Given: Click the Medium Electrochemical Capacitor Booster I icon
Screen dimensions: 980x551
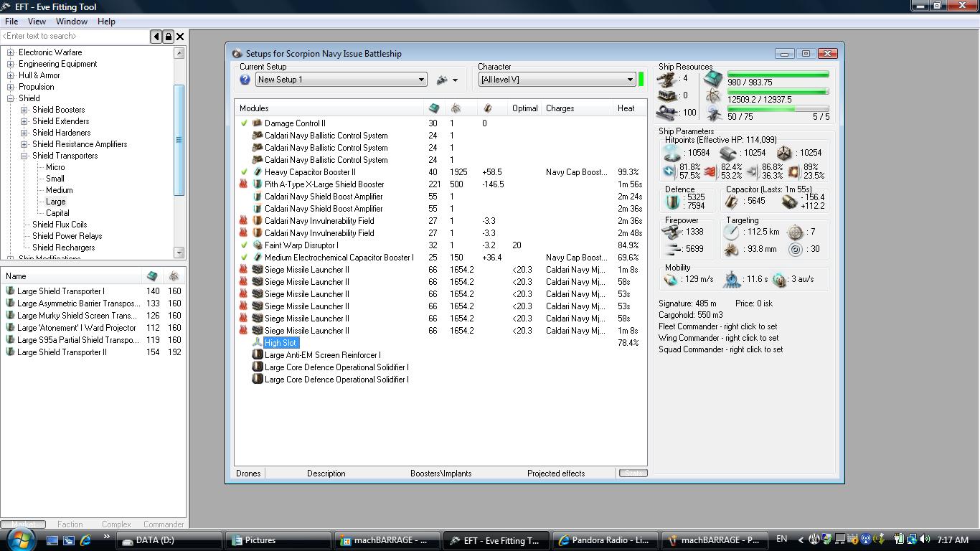Looking at the screenshot, I should [257, 258].
